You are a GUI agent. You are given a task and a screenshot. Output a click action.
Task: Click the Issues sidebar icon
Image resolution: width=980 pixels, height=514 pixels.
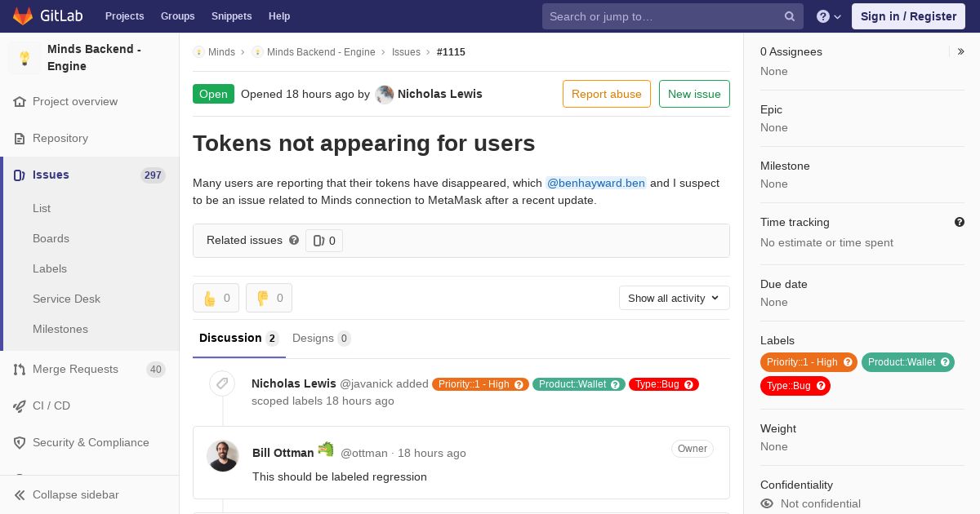(20, 175)
